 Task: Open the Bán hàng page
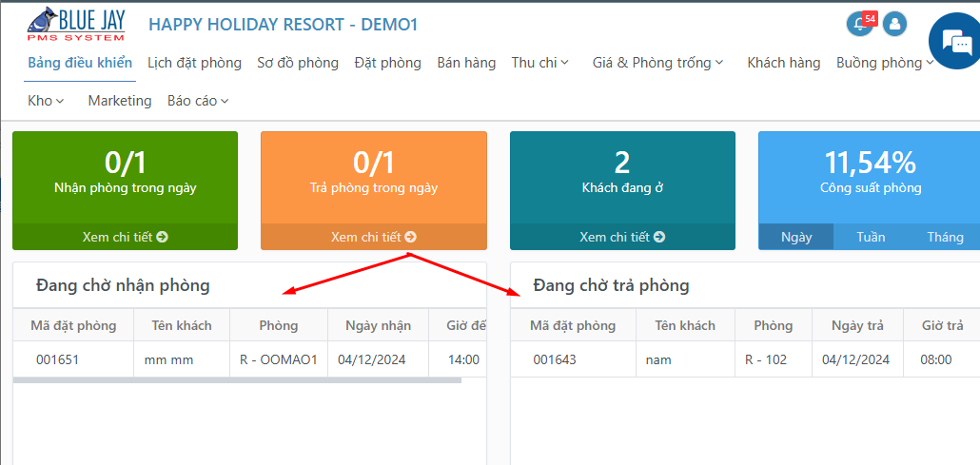(466, 63)
